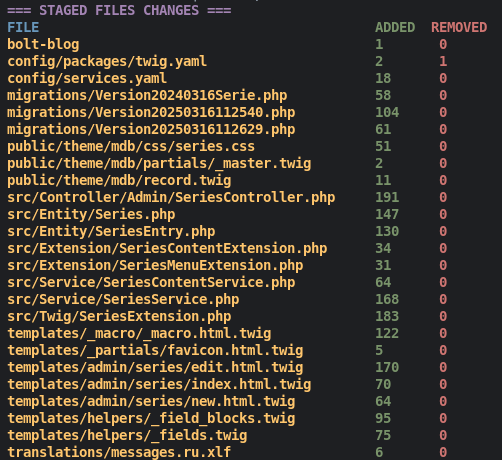The width and height of the screenshot is (502, 460).
Task: Click public/theme/mdb/record.twig entry
Action: click(119, 181)
